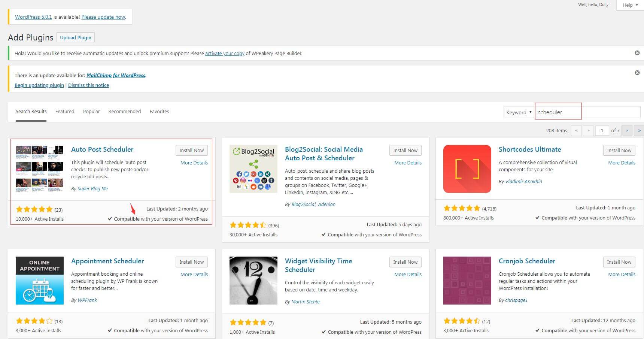Click the star rating of Appointment Scheduler
The width and height of the screenshot is (644, 339).
coord(34,321)
